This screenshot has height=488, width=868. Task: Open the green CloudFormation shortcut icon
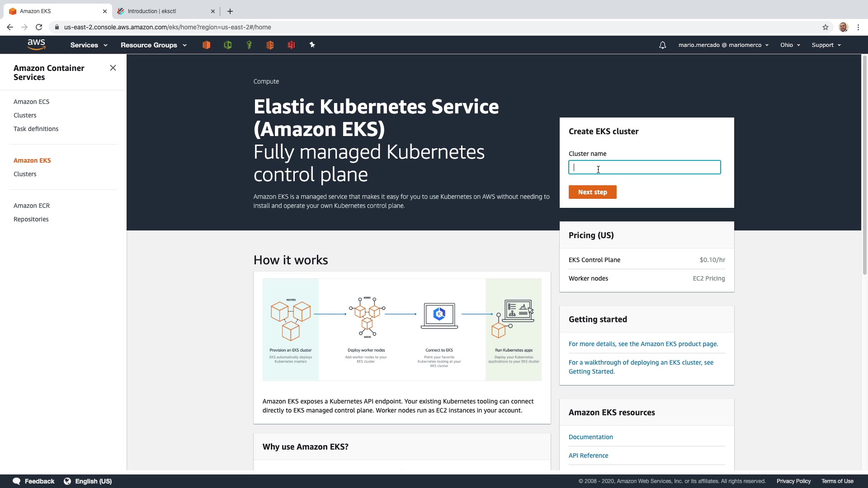tap(227, 45)
